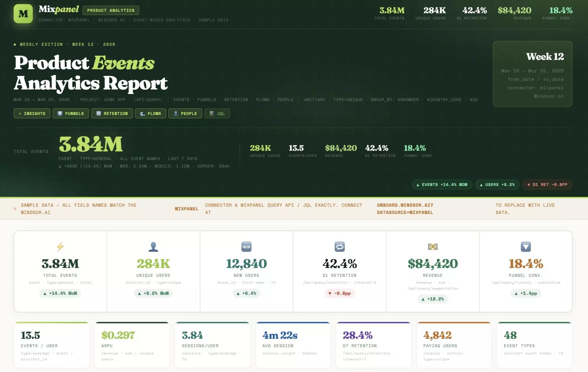Toggle the USERS +8.2% chip
Viewport: 588px width, 372px height.
tap(497, 184)
